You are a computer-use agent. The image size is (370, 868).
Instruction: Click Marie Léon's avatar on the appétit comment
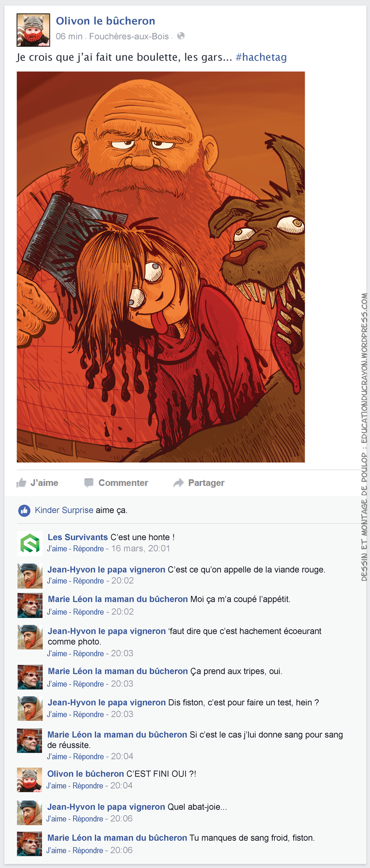[x=30, y=606]
